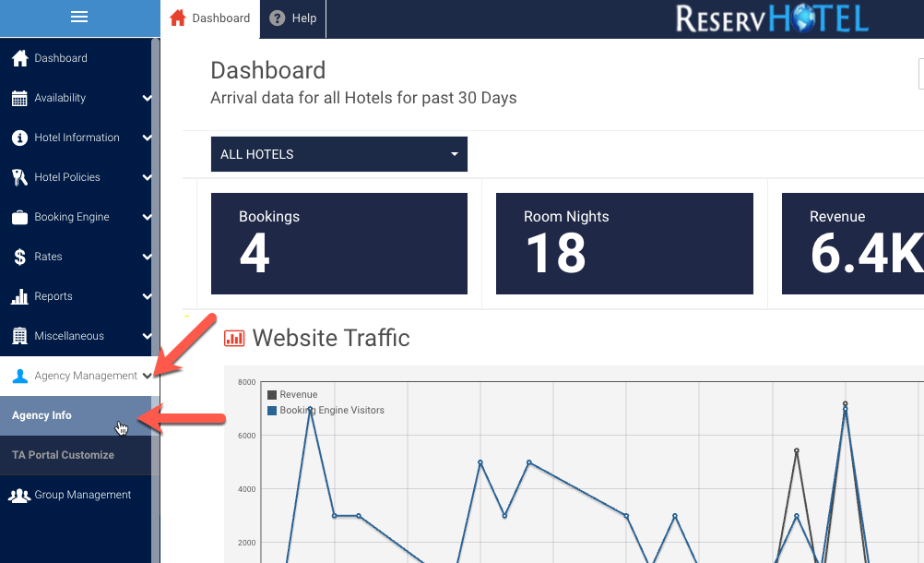Click the house icon beside Dashboard in the sidebar
Image resolution: width=924 pixels, height=563 pixels.
tap(19, 58)
